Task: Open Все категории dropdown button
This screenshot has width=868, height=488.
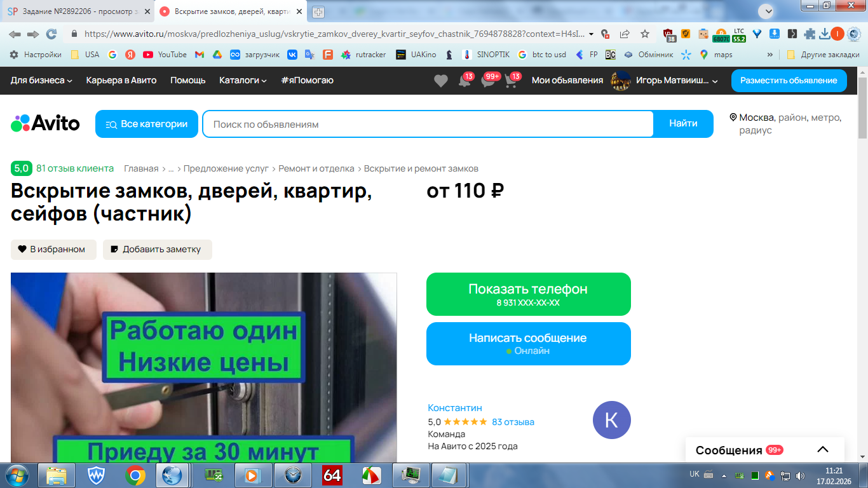Action: point(147,124)
